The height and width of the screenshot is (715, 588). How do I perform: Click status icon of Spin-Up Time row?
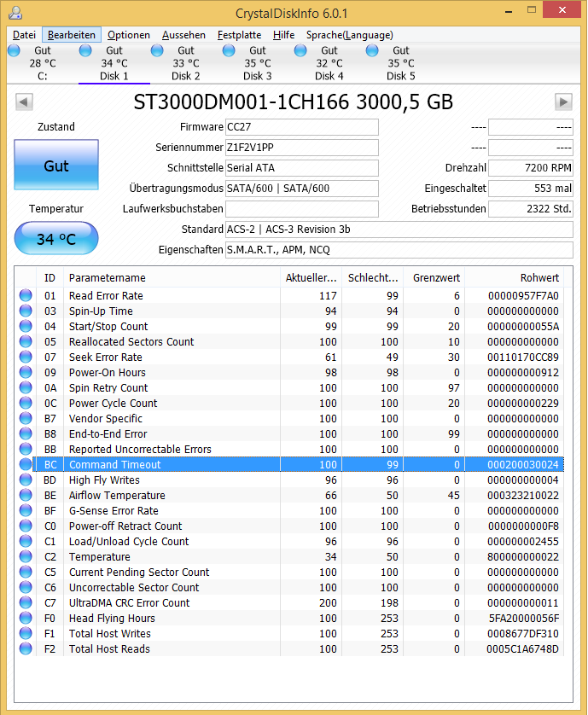click(26, 311)
